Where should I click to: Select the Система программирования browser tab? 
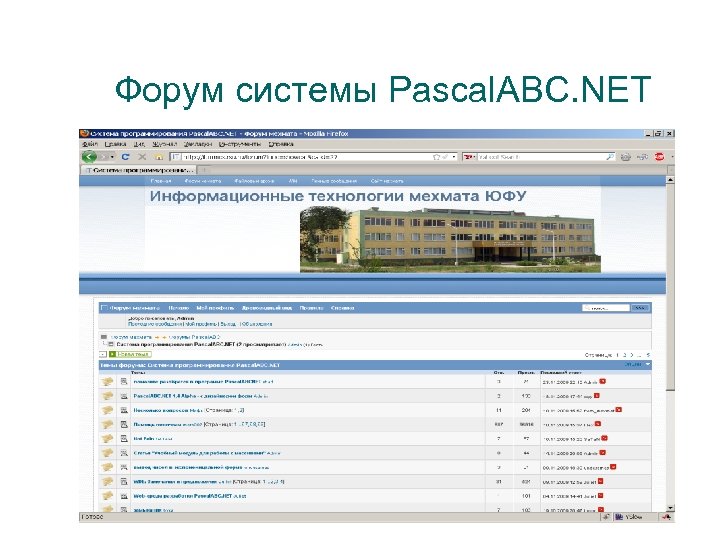click(139, 170)
